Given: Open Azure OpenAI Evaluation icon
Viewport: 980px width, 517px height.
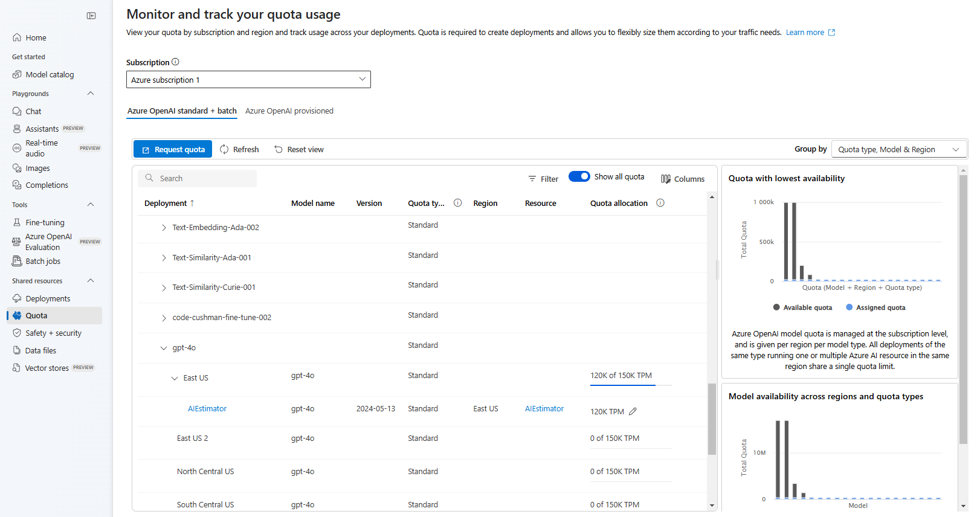Looking at the screenshot, I should (16, 242).
